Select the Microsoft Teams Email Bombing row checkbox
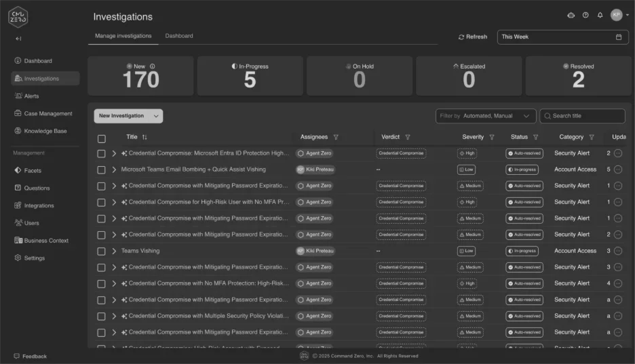This screenshot has width=635, height=364. [101, 170]
